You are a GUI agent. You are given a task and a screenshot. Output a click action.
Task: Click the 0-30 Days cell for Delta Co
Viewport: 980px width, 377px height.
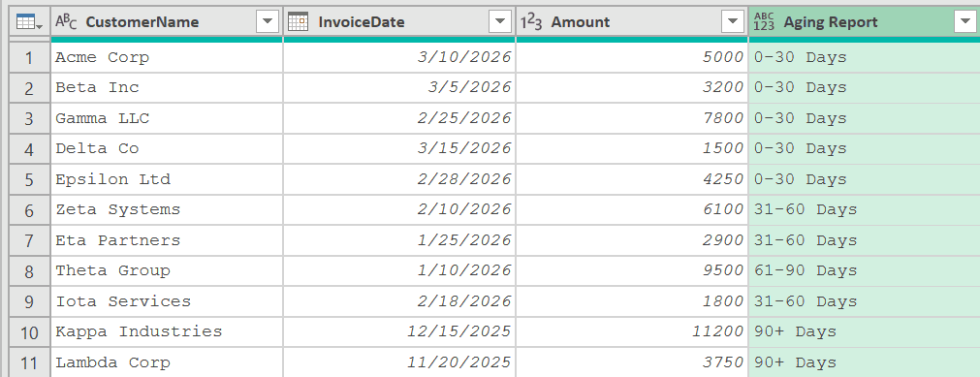(865, 149)
